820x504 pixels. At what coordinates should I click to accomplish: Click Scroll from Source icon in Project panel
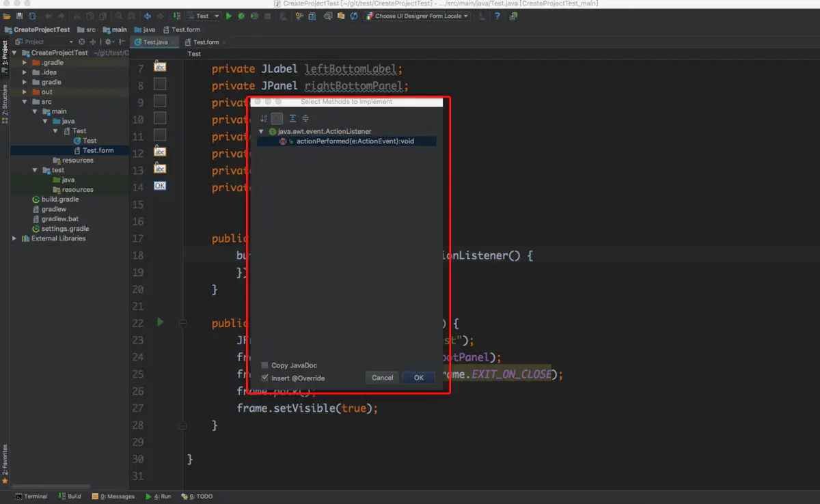pos(81,42)
